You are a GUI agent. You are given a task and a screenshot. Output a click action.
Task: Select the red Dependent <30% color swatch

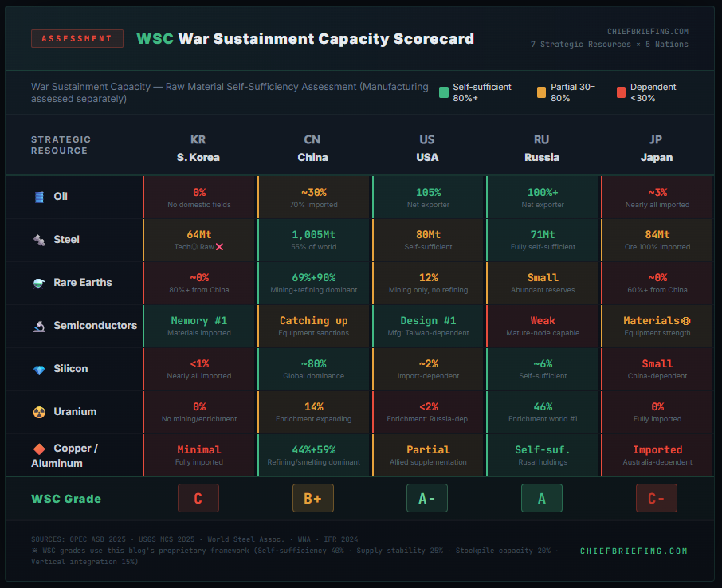(621, 92)
